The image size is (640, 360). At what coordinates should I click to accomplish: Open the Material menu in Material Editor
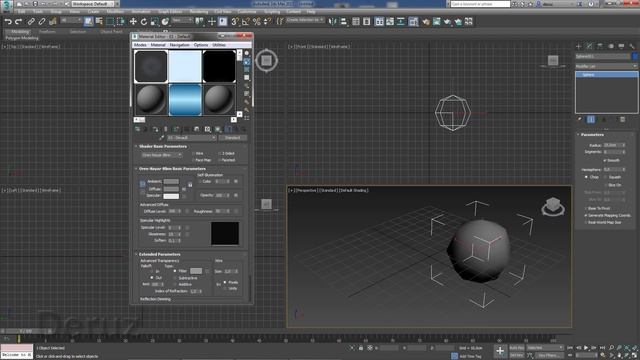tap(158, 45)
